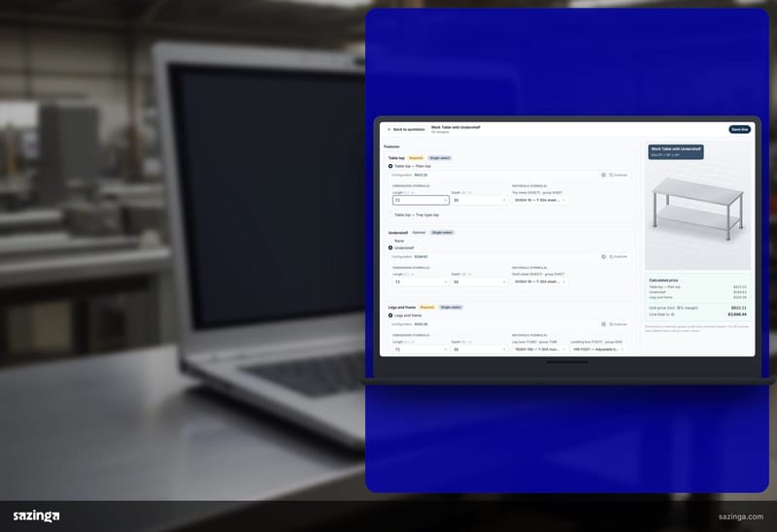Viewport: 777px width, 532px height.
Task: Expand the Levelling foot material dropdown
Action: point(597,349)
